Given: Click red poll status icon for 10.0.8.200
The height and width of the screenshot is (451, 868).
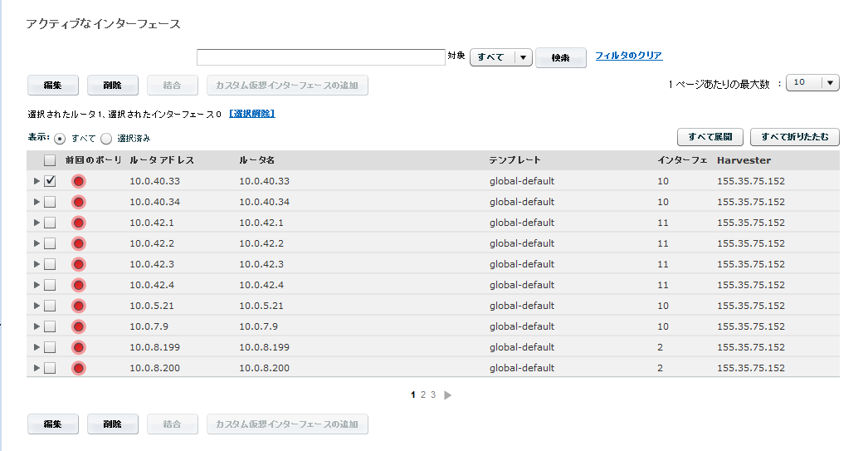Looking at the screenshot, I should (x=79, y=368).
